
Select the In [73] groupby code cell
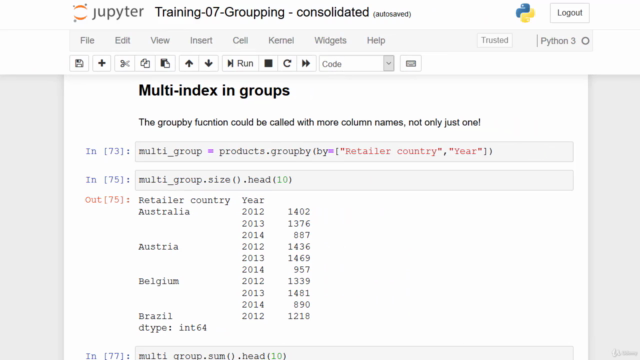[x=354, y=151]
